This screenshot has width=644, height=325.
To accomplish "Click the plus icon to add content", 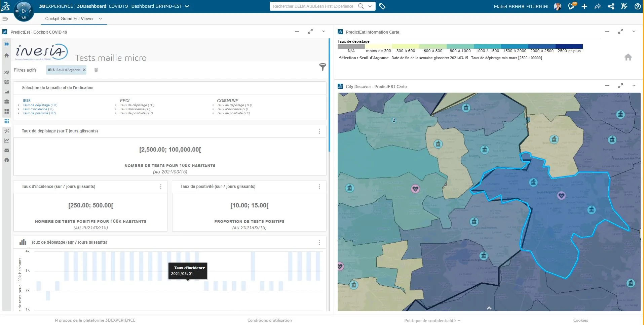I will coord(584,6).
